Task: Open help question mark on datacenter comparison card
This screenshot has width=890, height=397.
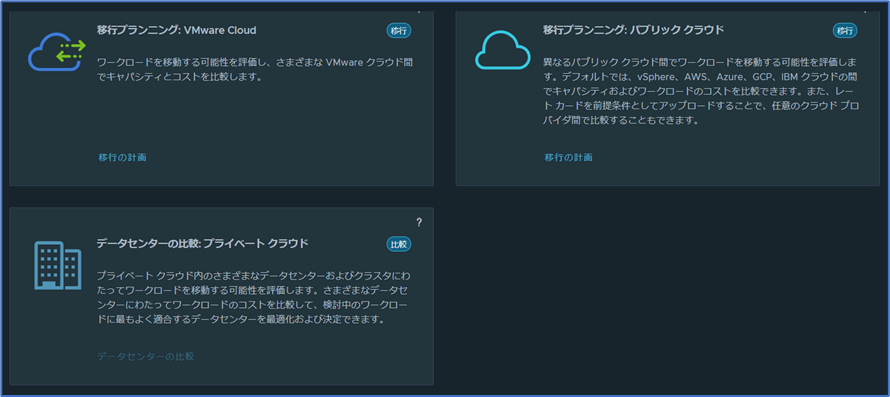Action: point(419,223)
